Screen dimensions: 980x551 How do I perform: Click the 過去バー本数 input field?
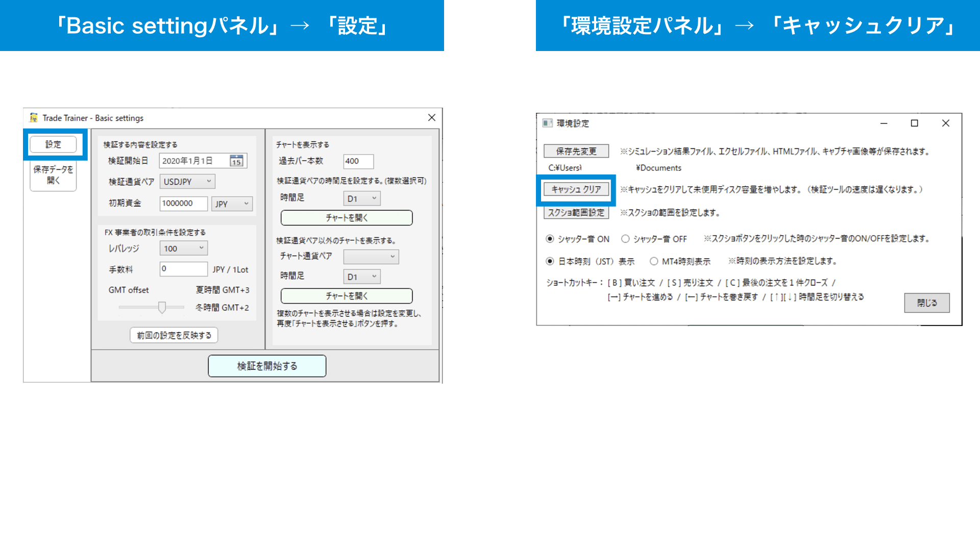click(x=358, y=161)
